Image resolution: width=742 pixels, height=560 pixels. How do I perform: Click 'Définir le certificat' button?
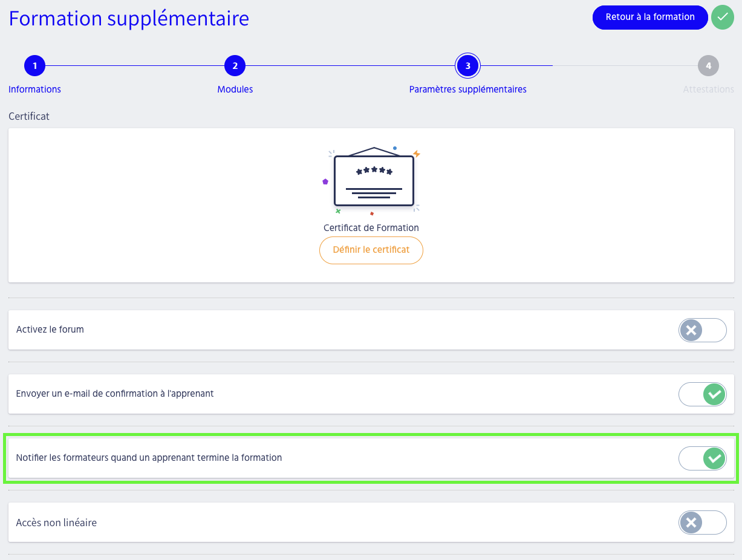371,250
